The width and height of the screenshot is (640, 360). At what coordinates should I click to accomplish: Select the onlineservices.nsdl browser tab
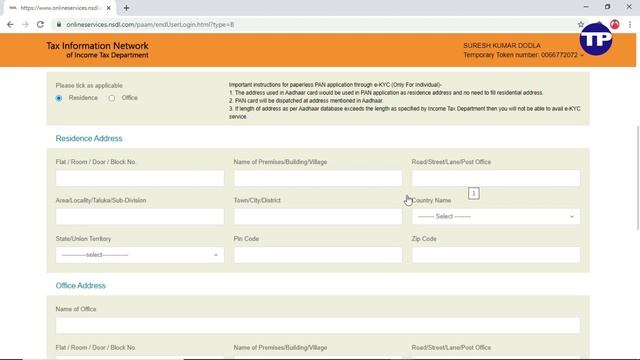59,8
